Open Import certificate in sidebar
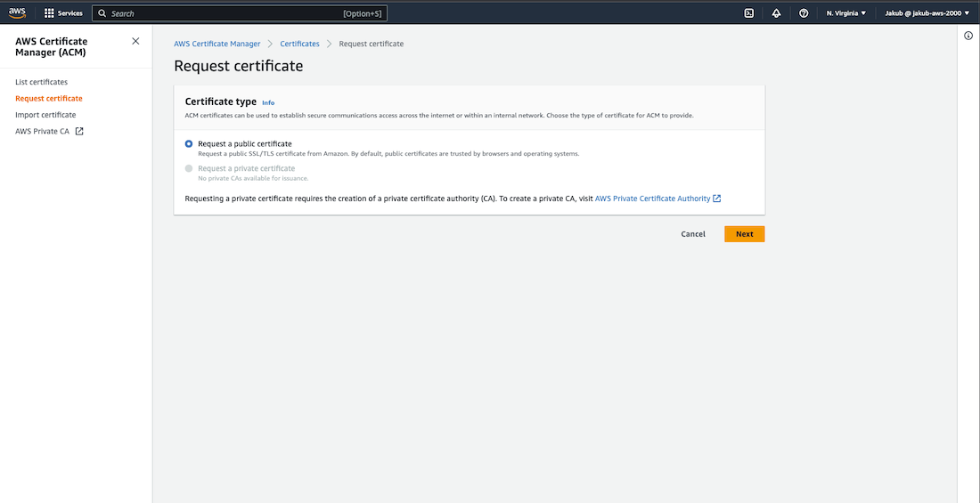Viewport: 980px width, 503px height. coord(45,115)
